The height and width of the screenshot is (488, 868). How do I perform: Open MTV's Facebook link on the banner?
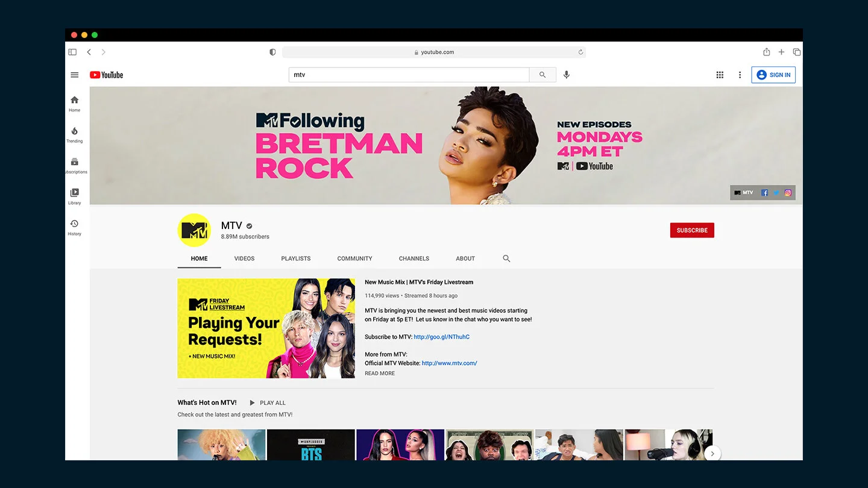(764, 193)
